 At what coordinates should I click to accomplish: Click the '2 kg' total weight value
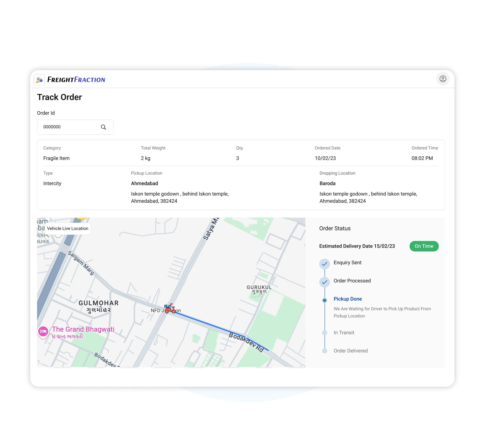click(x=145, y=158)
